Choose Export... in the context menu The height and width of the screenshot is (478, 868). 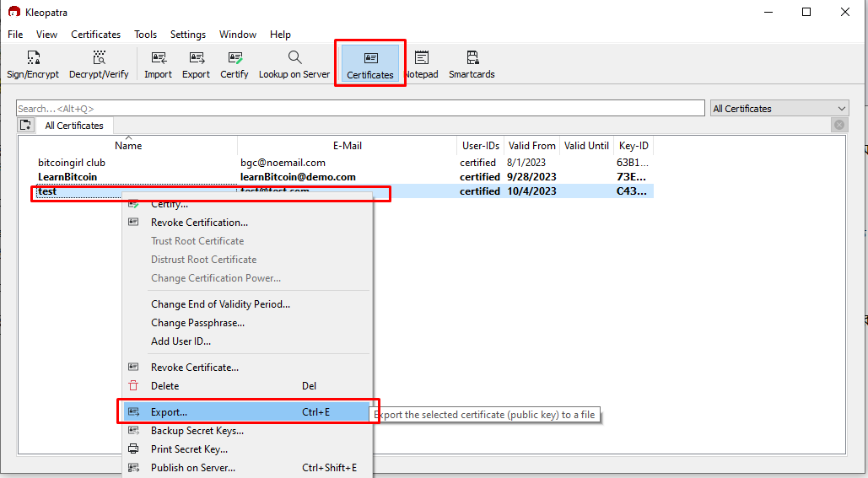point(247,411)
